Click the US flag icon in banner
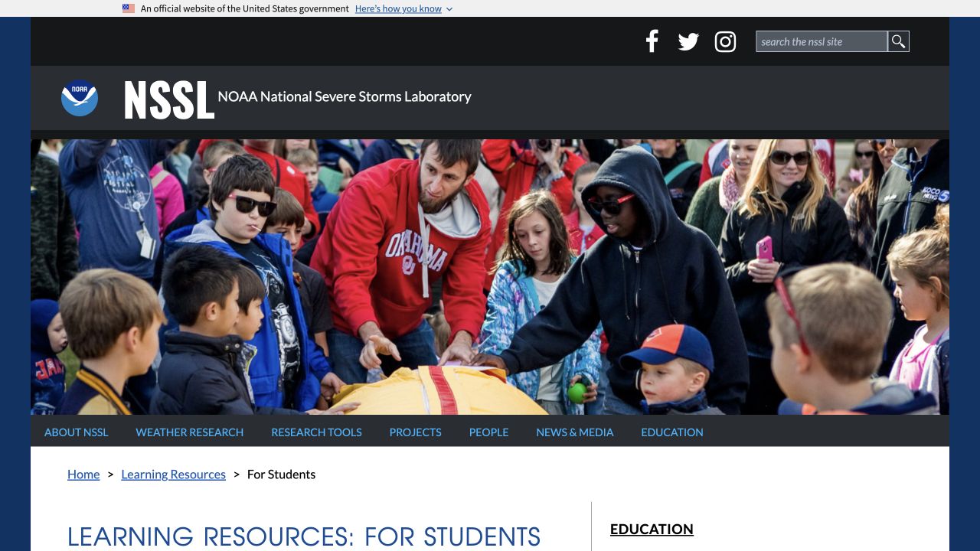Image resolution: width=980 pixels, height=551 pixels. pyautogui.click(x=129, y=8)
